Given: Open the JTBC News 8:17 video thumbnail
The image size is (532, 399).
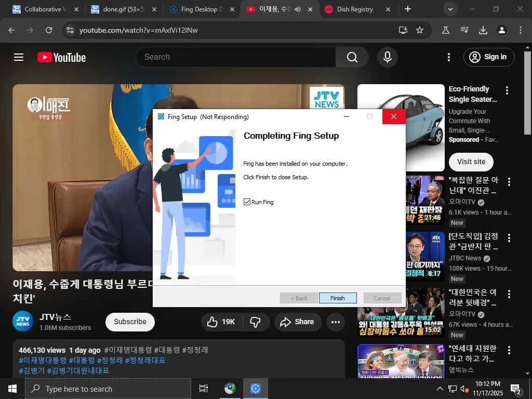Looking at the screenshot, I should [x=425, y=256].
